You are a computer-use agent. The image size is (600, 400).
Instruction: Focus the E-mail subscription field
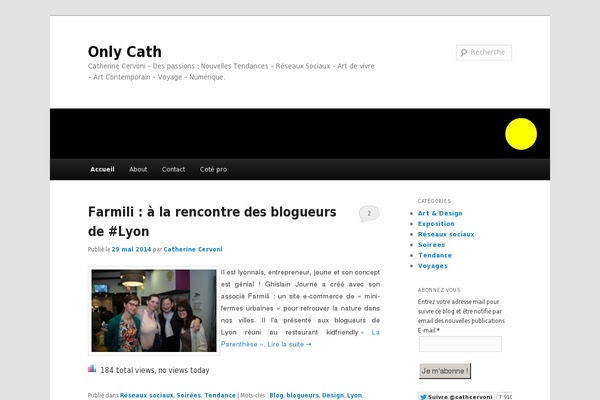[x=460, y=344]
